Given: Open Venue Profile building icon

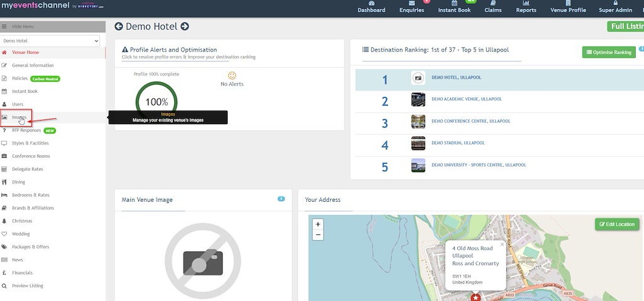Looking at the screenshot, I should 568,3.
